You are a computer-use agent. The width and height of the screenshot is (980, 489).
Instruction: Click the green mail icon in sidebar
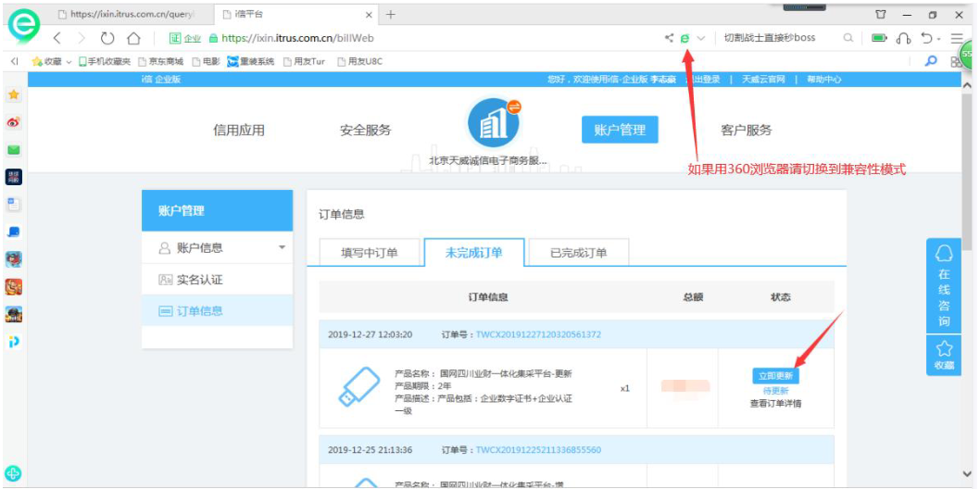coord(14,150)
